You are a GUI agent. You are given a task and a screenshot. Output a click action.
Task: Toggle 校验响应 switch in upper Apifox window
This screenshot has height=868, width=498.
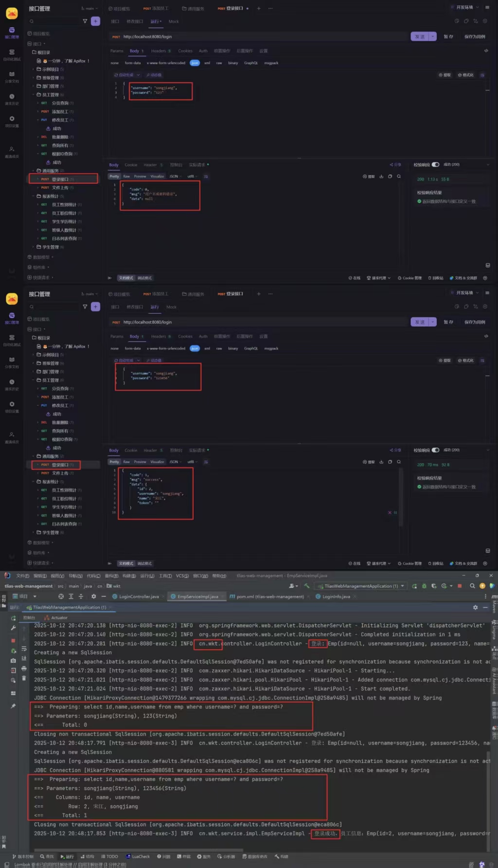(x=435, y=164)
